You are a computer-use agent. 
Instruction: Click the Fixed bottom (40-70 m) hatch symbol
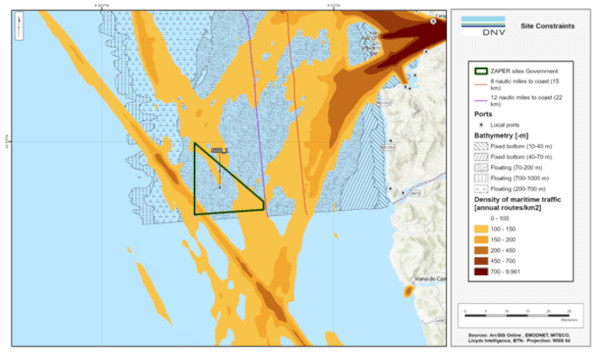(x=481, y=157)
